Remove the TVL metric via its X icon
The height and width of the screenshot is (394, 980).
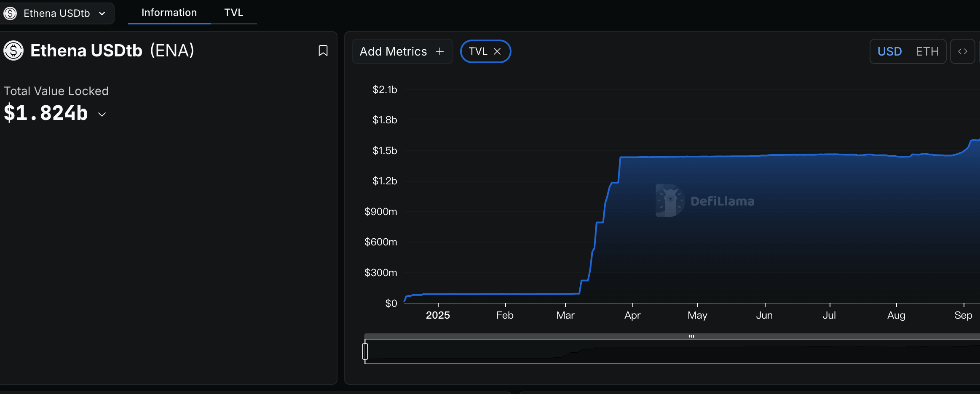[498, 51]
